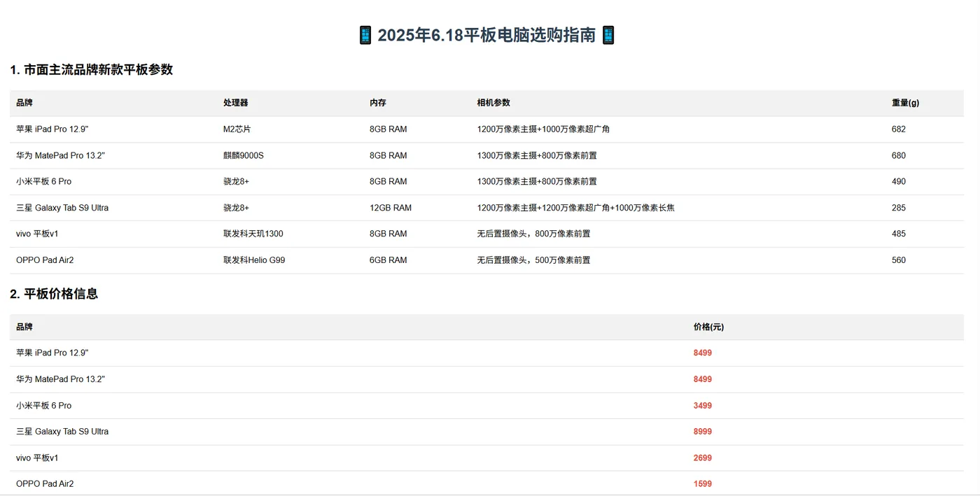Click 无后置摄像头，500万像素前置 camera cell
The width and height of the screenshot is (980, 496).
point(533,260)
